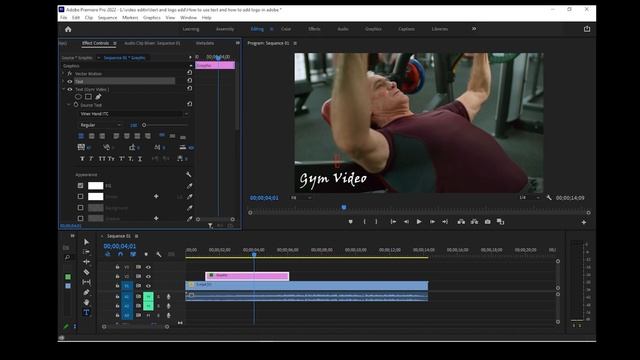Select the Hand tool
The image size is (640, 360).
87,302
